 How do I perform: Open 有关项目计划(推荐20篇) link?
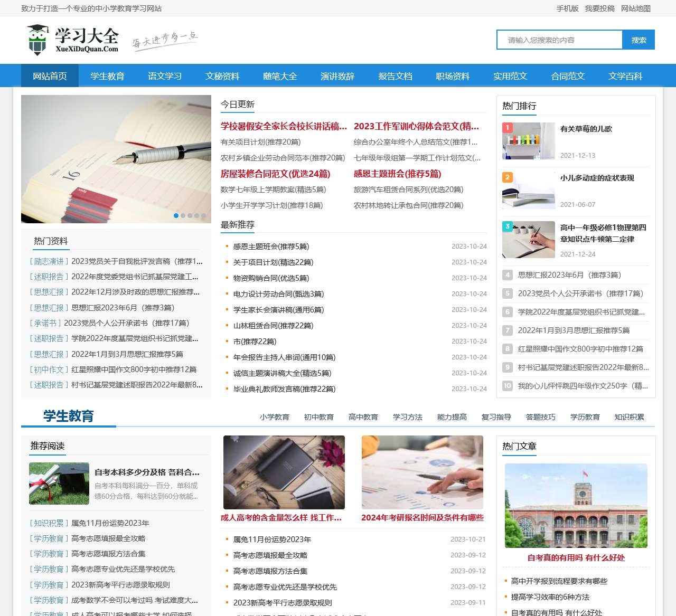click(261, 142)
